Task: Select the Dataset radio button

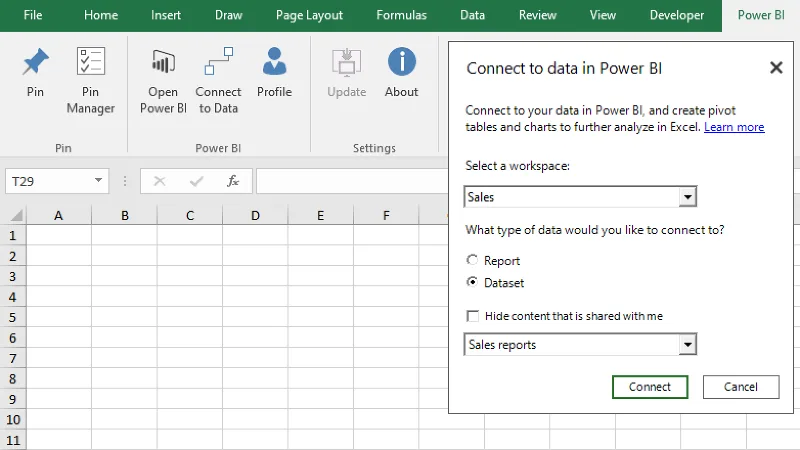Action: click(x=472, y=282)
